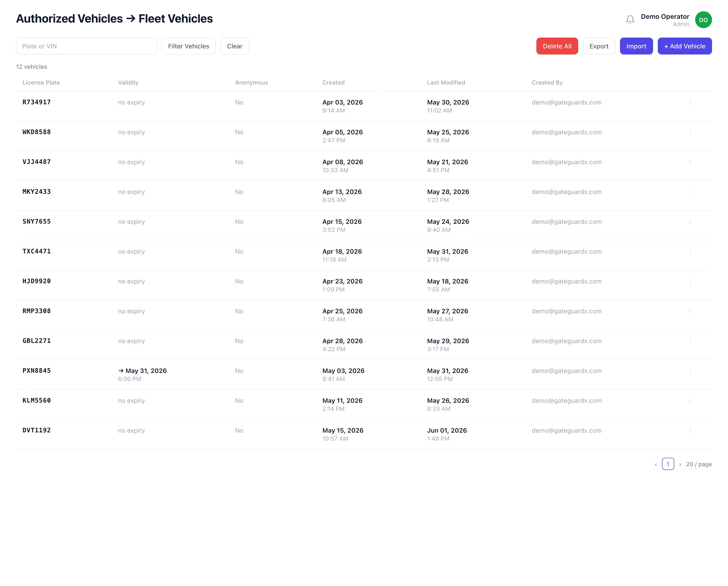The image size is (728, 586).
Task: Open the notifications bell
Action: coord(630,19)
